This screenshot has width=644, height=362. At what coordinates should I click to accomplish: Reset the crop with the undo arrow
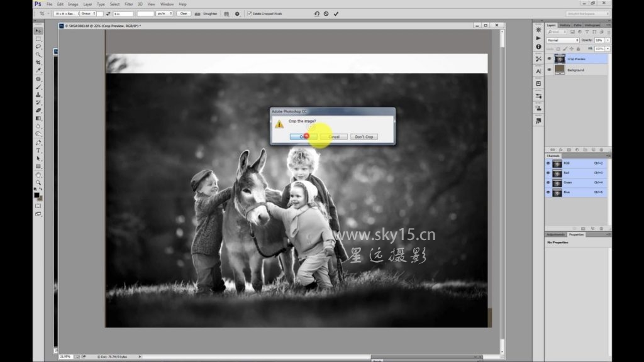(x=317, y=14)
